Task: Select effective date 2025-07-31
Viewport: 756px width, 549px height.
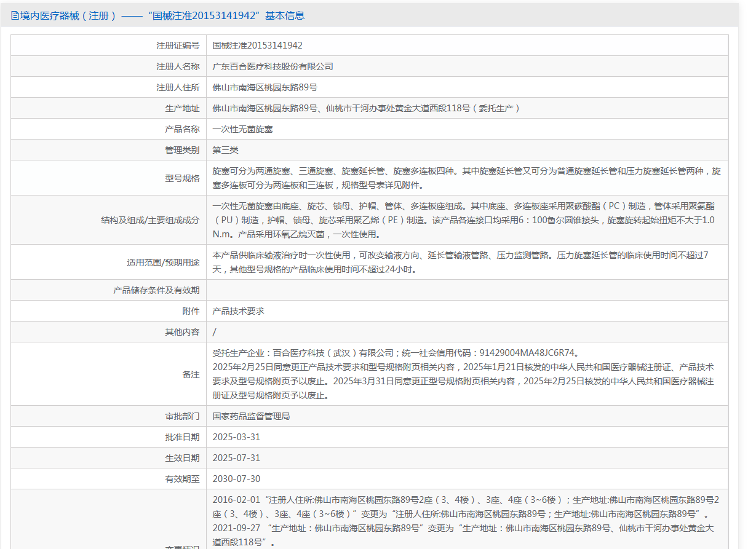Action: 236,458
